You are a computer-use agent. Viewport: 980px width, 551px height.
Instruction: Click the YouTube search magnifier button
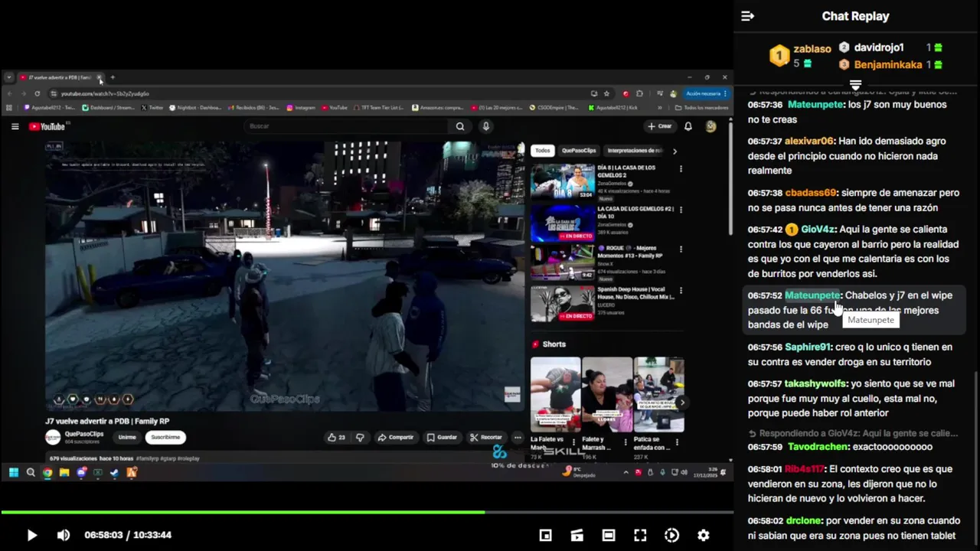coord(460,126)
